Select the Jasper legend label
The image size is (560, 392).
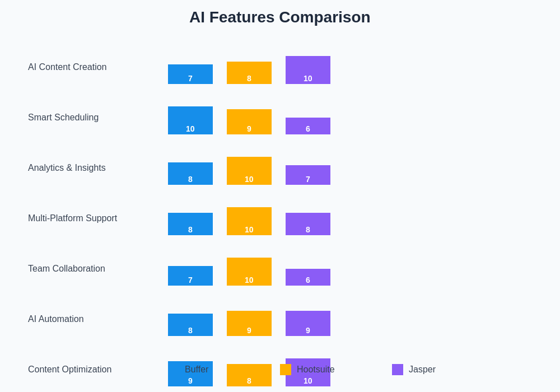click(422, 370)
